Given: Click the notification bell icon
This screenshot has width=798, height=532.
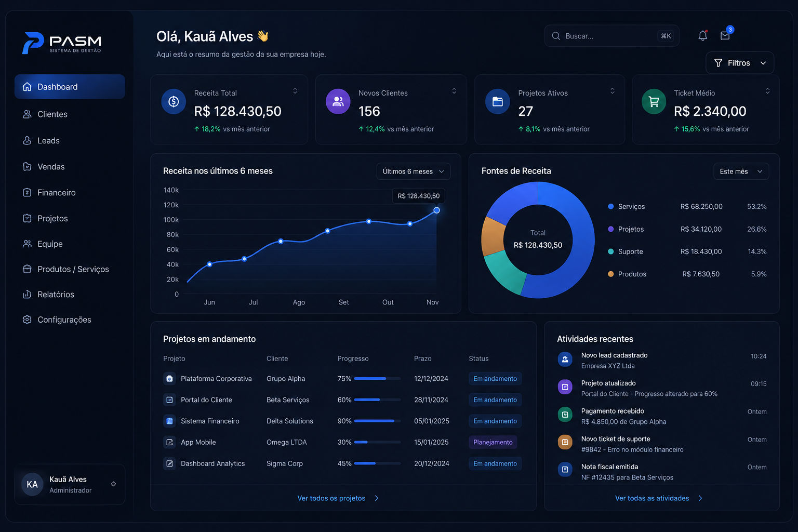Looking at the screenshot, I should click(702, 36).
